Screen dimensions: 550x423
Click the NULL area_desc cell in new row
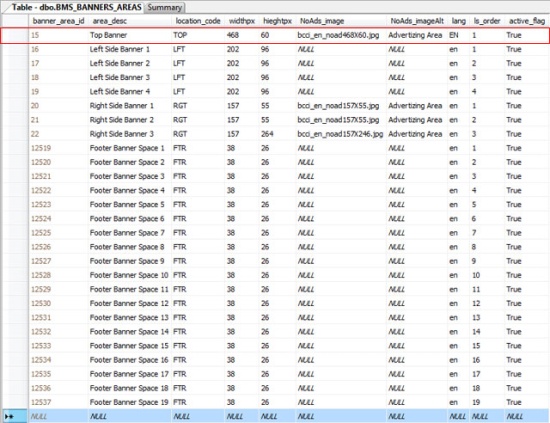coord(130,416)
